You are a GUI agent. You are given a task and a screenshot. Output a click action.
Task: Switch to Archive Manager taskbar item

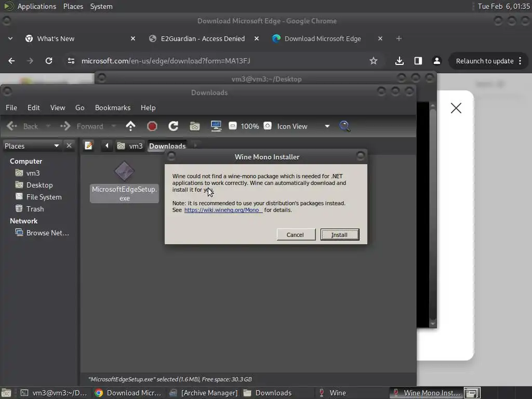[205, 393]
